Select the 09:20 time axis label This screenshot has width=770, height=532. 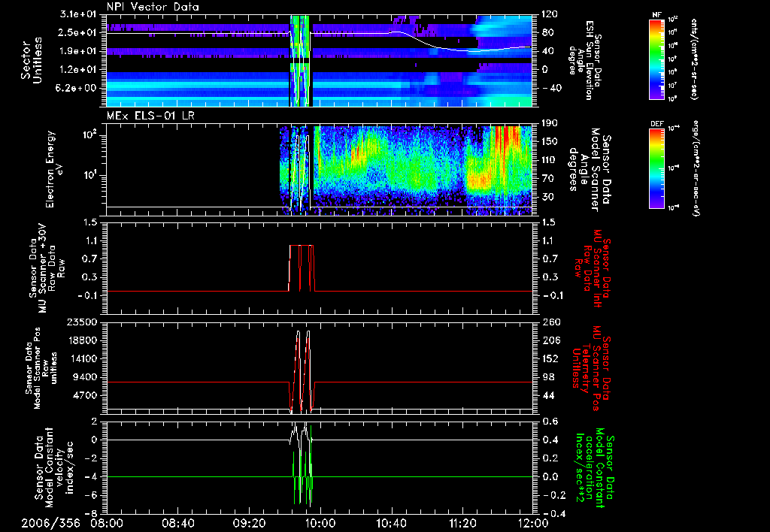[249, 522]
